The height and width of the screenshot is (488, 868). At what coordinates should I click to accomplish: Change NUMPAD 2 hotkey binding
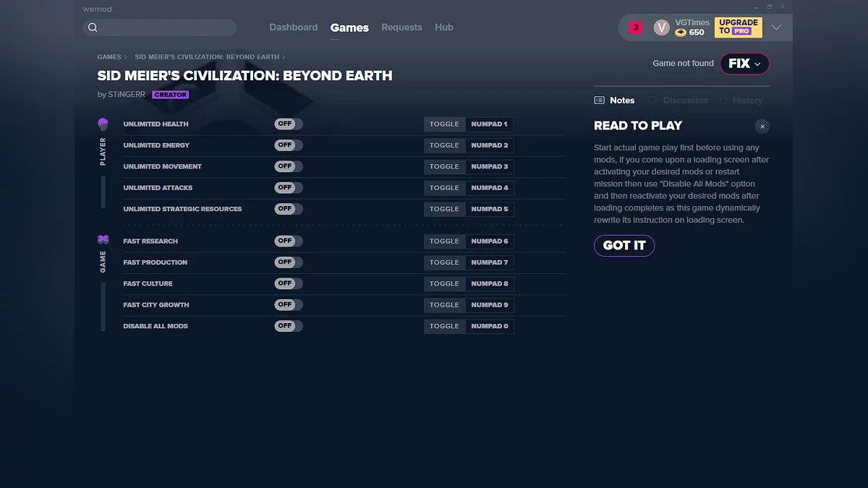click(x=490, y=145)
